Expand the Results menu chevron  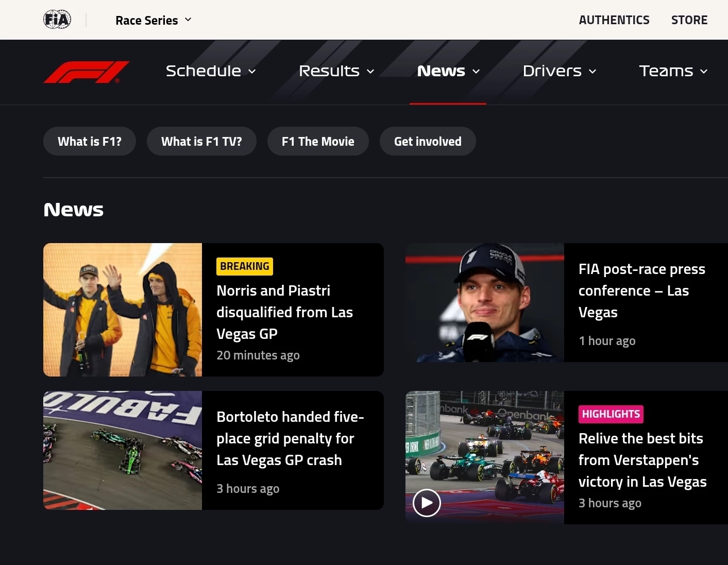tap(370, 72)
